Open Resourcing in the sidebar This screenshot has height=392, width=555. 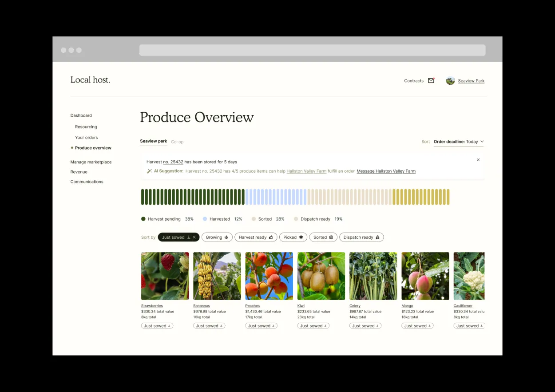tap(86, 127)
